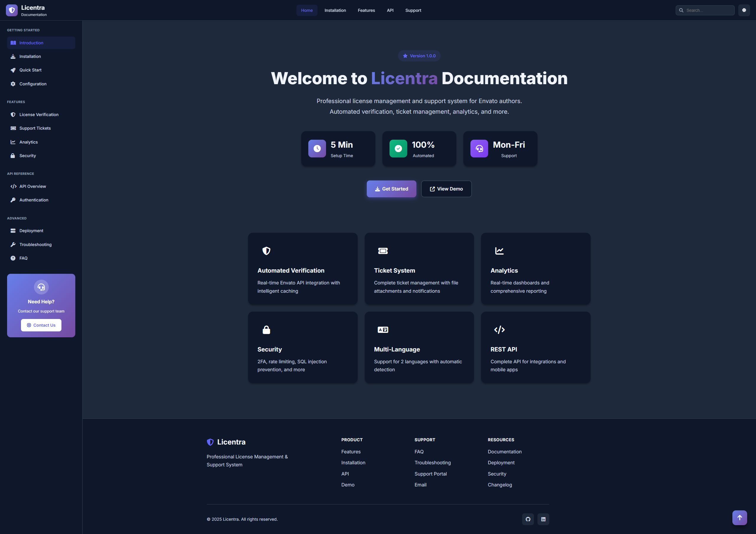Select the Analytics chart icon in sidebar
The height and width of the screenshot is (534, 756).
[13, 142]
